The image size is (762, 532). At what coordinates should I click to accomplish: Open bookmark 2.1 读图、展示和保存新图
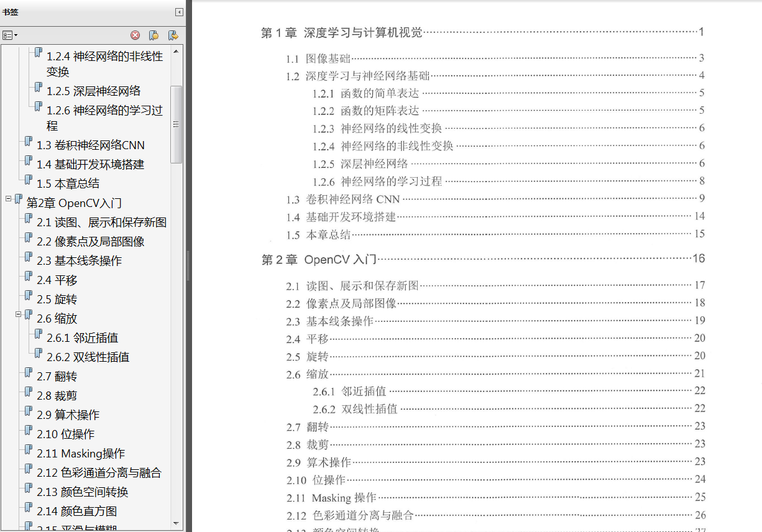(x=101, y=222)
